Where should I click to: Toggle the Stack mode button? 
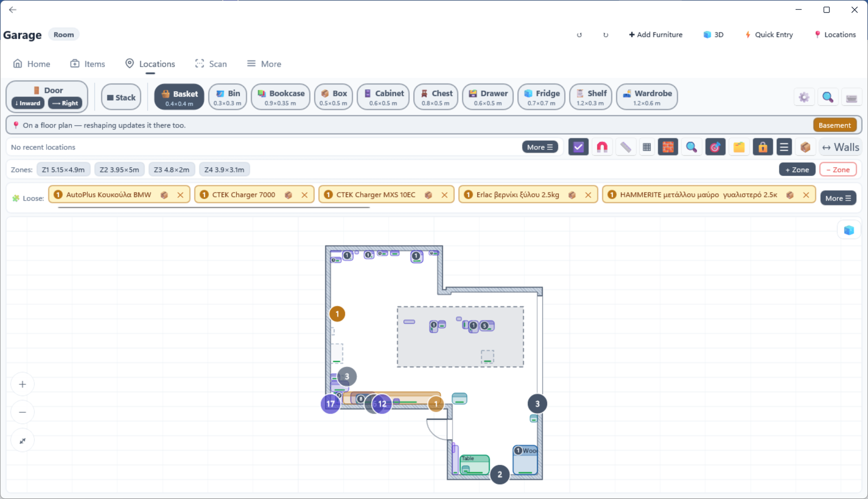(121, 97)
